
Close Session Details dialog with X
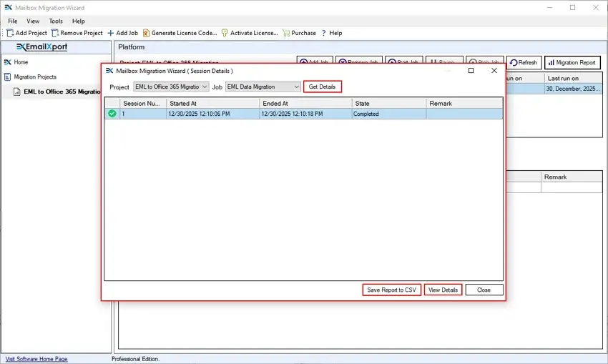494,71
